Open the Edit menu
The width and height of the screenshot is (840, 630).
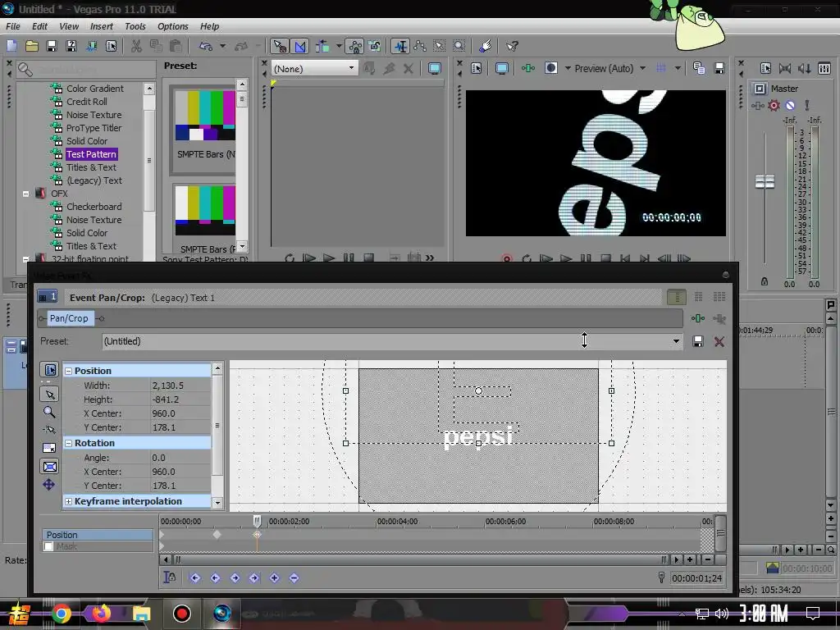[x=39, y=26]
